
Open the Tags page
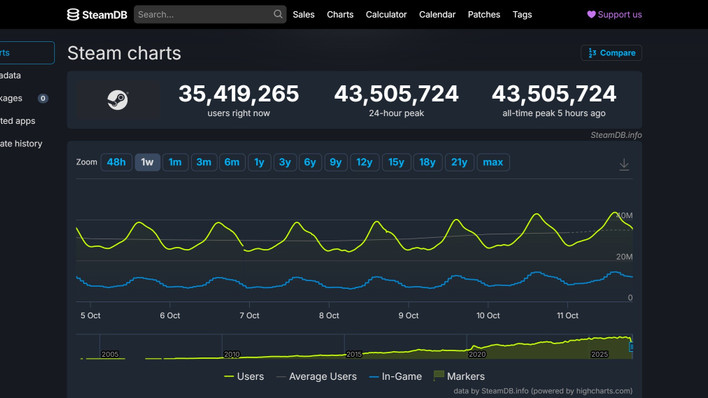tap(522, 14)
